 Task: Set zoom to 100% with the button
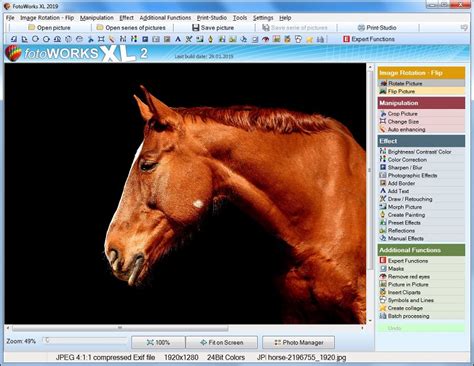[x=158, y=342]
